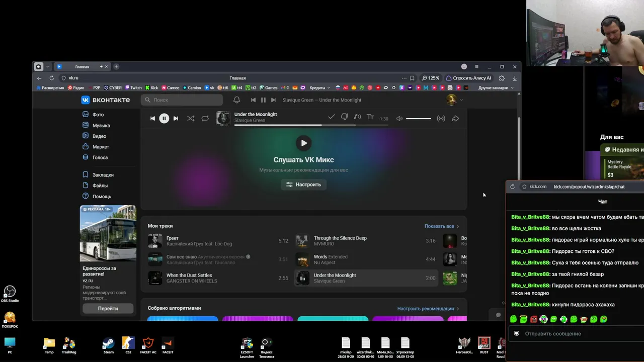The image size is (644, 362).
Task: Mute the Главная tab audio
Action: coord(101,67)
